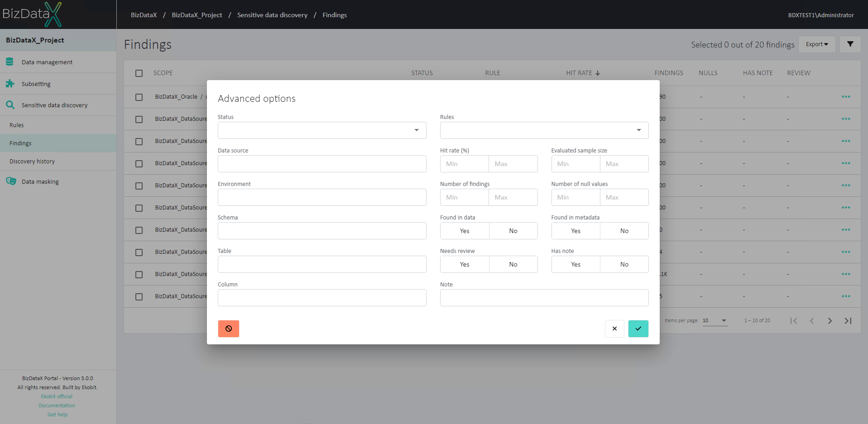Click the Data source input field

[322, 164]
